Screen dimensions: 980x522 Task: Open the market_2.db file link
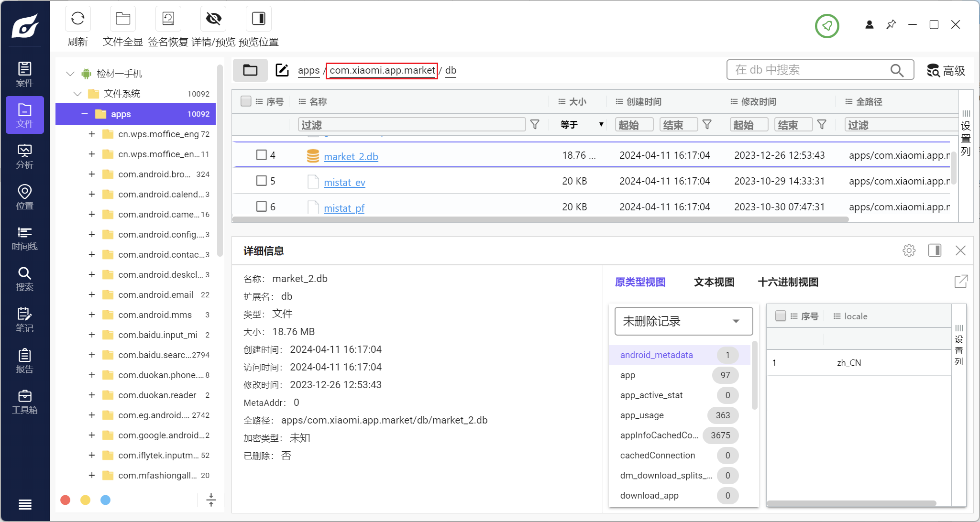(351, 157)
